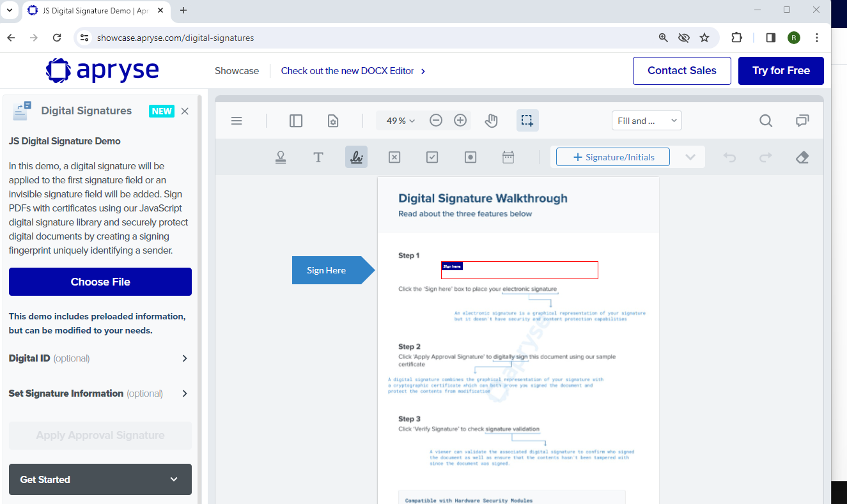Select the free text T tool
Screen dimensions: 847x504
click(318, 157)
